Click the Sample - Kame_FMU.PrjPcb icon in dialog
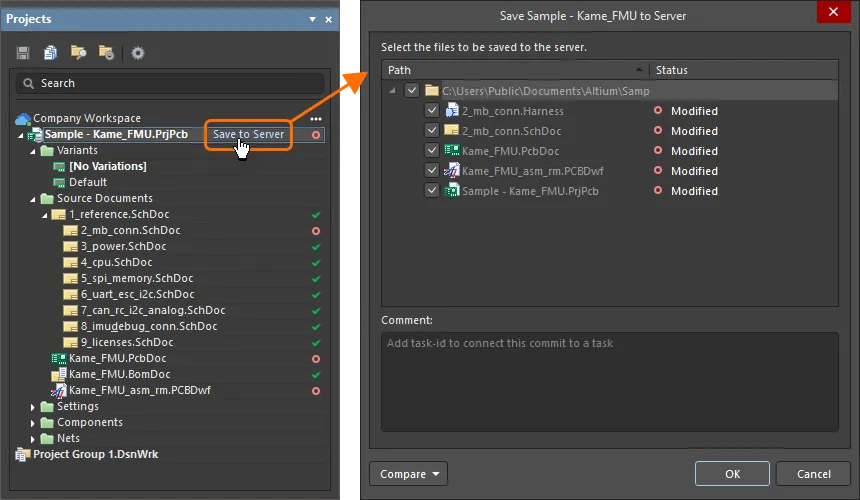The image size is (860, 500). [451, 190]
